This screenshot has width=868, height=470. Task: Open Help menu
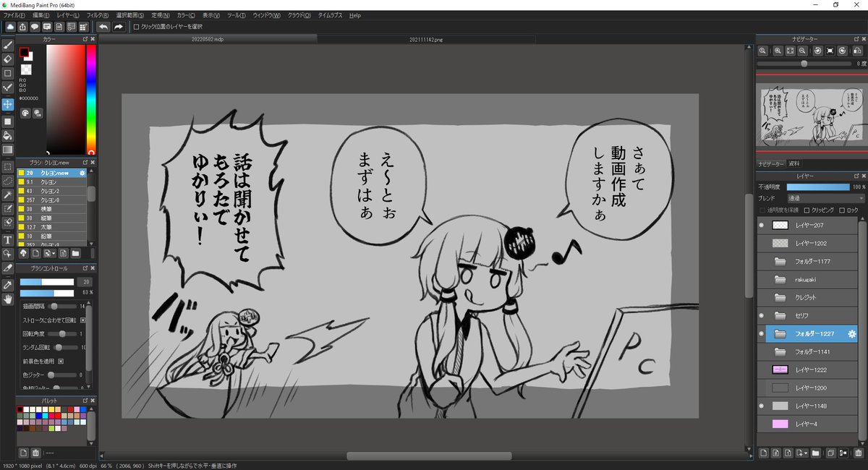(x=355, y=15)
